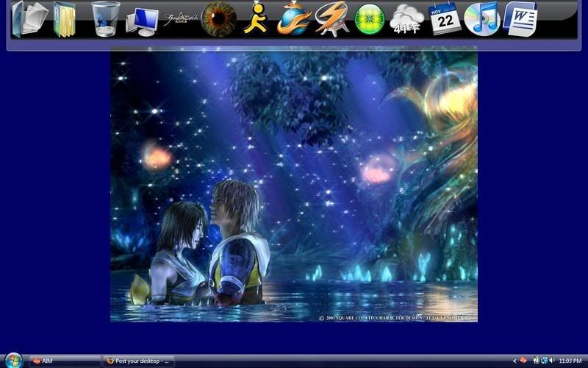Launch the flaming globe browser icon
Screen dimensions: 588x368
[294, 19]
